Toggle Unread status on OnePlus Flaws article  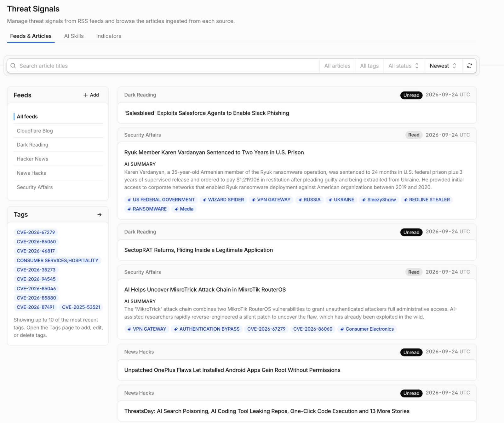point(411,352)
